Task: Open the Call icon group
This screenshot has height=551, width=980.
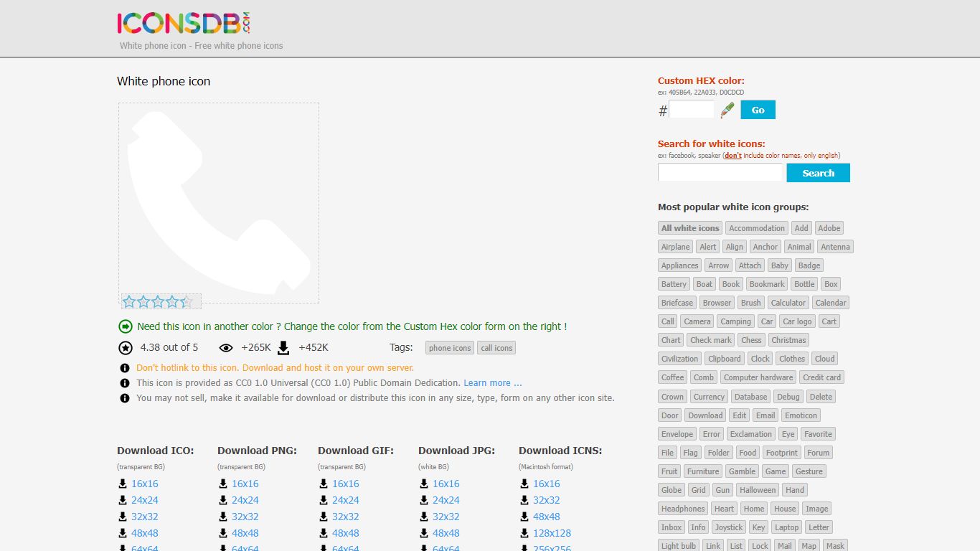Action: point(668,321)
